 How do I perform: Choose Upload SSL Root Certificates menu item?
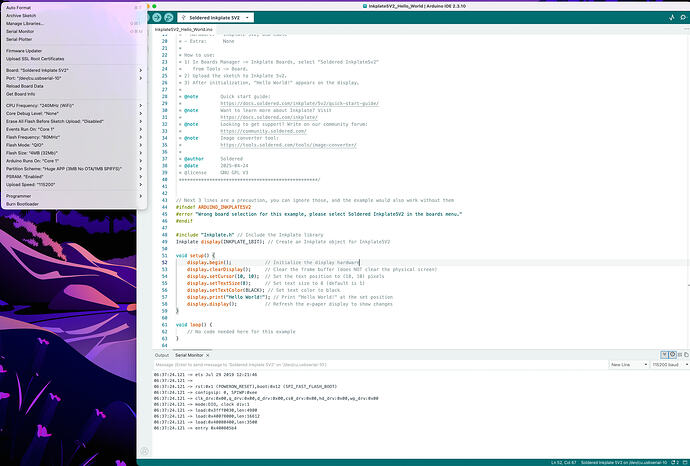tap(74, 59)
